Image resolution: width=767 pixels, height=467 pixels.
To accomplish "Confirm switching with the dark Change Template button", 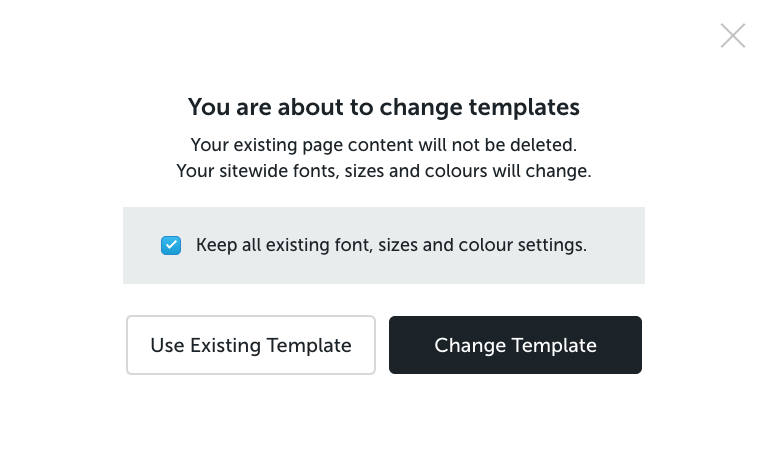I will (515, 345).
